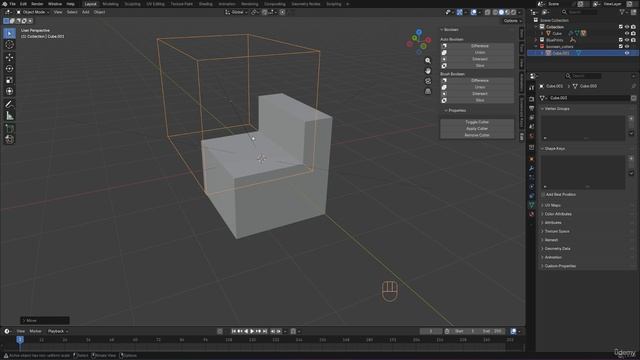This screenshot has width=640, height=360.
Task: Select the Cursor tool in the toolbar
Action: pos(9,44)
